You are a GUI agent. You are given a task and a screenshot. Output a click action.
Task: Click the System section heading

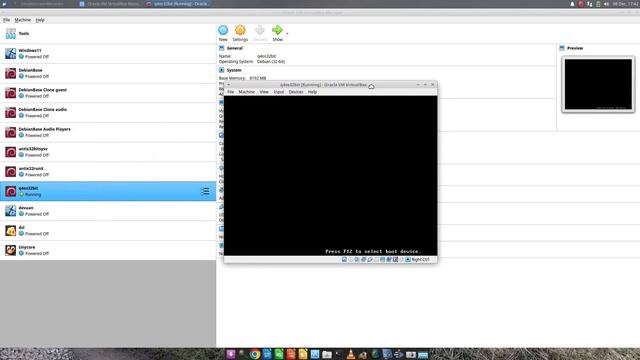point(234,70)
